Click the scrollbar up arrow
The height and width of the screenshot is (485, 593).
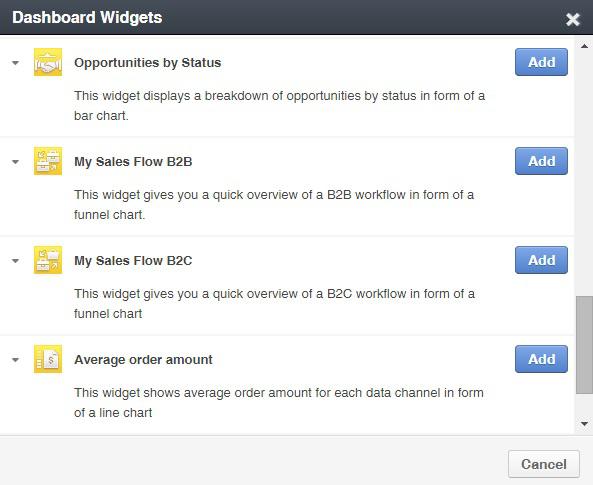pyautogui.click(x=584, y=46)
